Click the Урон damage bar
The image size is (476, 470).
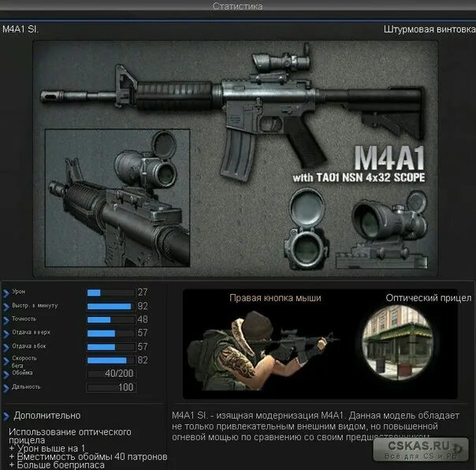(111, 293)
